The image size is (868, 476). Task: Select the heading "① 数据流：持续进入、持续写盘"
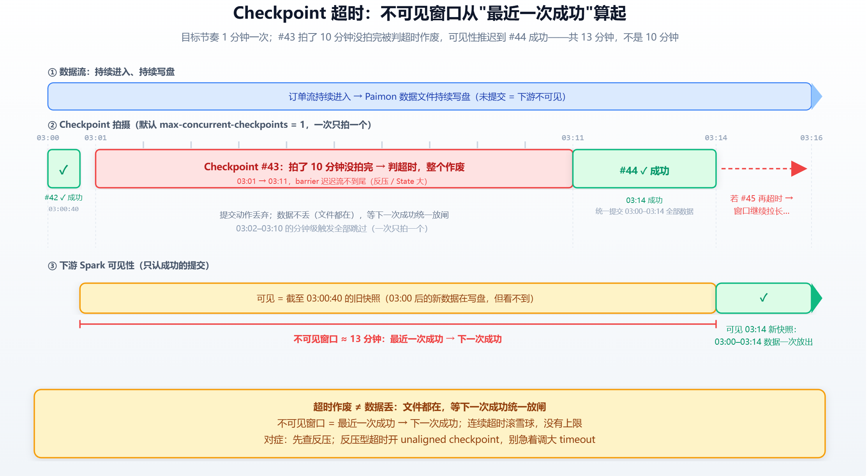click(111, 72)
